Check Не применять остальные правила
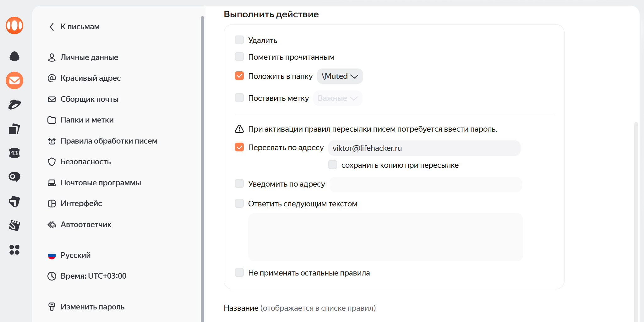 (x=239, y=272)
